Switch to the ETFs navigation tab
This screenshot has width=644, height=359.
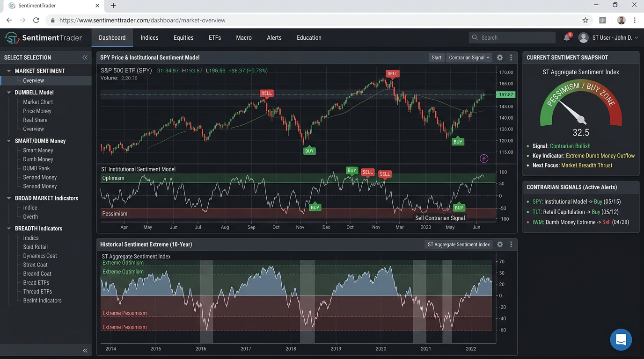[x=214, y=37]
